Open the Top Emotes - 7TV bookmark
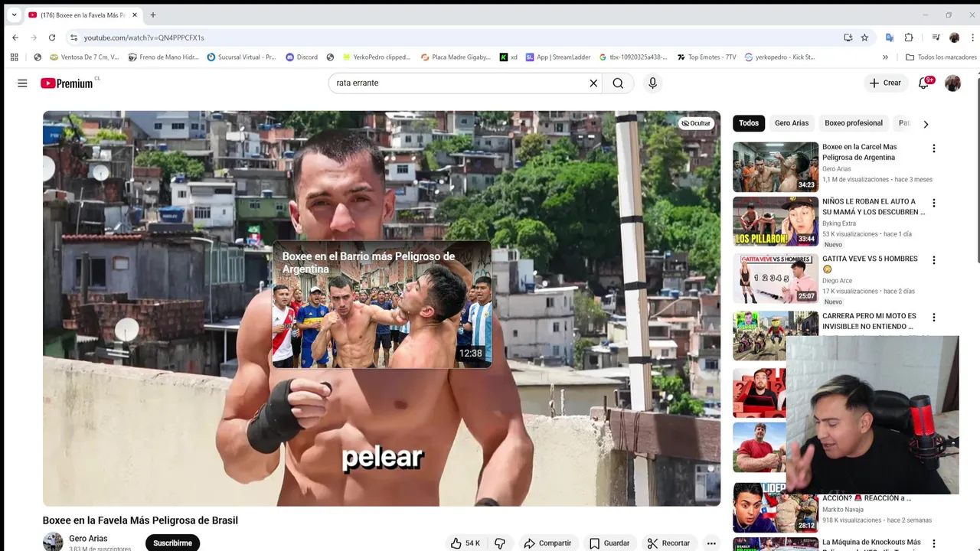This screenshot has width=980, height=551. pos(706,57)
